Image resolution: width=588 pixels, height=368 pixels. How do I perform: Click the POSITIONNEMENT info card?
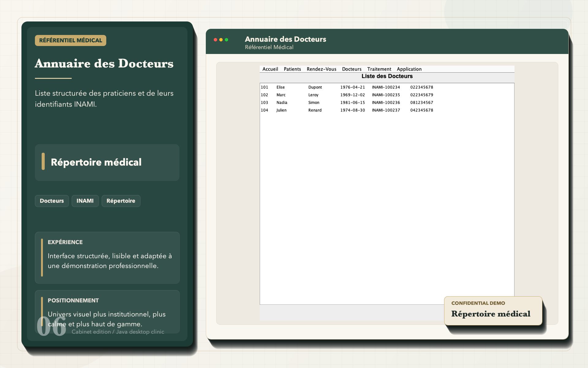(x=107, y=312)
